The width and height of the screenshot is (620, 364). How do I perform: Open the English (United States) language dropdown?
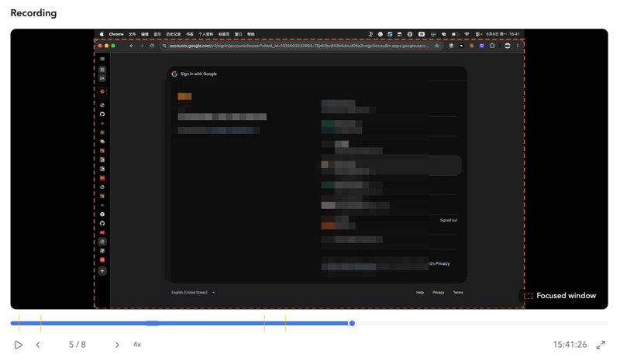[x=193, y=293]
